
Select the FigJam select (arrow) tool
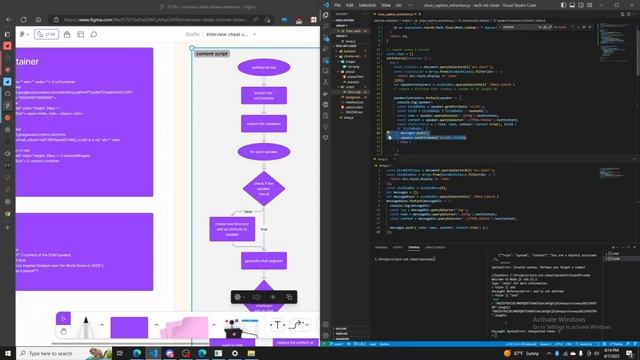63,318
